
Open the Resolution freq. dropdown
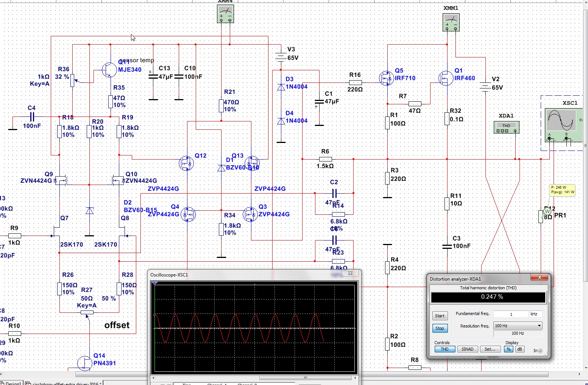point(518,326)
